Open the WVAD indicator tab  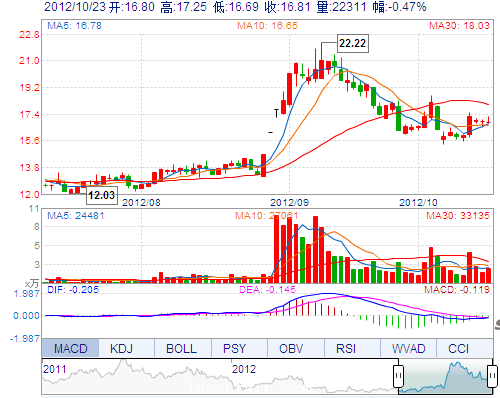pos(408,348)
